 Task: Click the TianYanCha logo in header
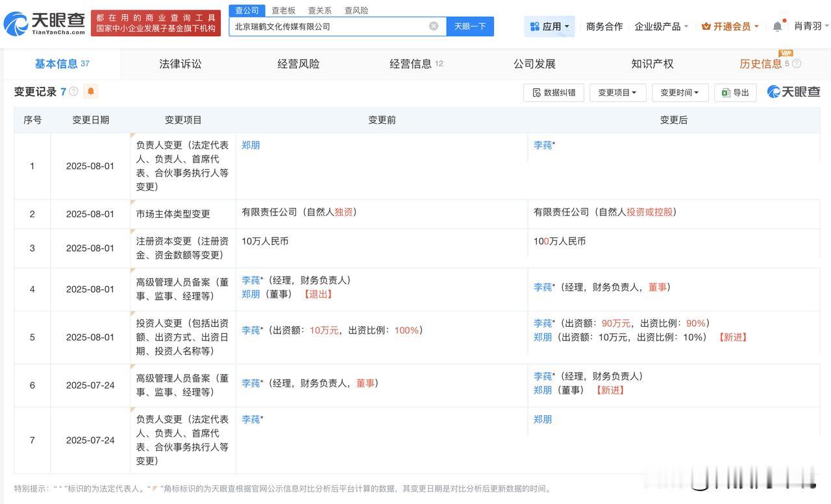[x=44, y=23]
